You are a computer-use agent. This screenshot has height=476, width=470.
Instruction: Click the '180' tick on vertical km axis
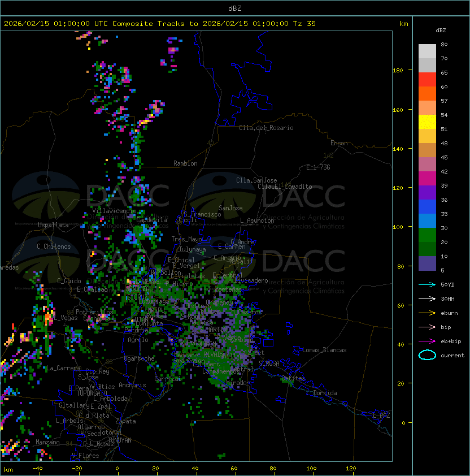[x=398, y=71]
